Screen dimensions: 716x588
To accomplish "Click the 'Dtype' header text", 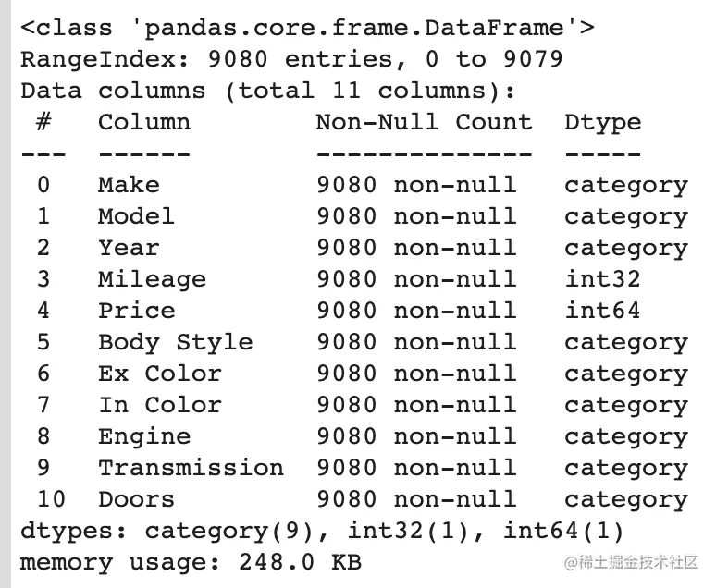I will pos(602,122).
